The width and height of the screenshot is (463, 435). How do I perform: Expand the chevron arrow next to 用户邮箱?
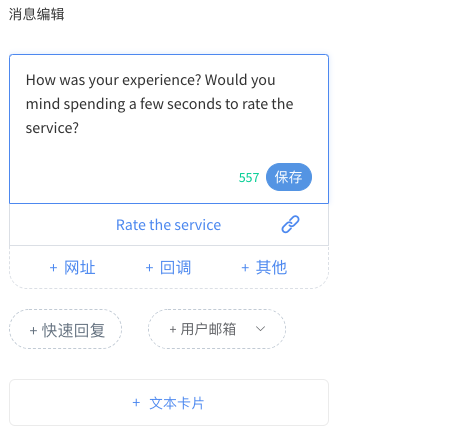(260, 329)
